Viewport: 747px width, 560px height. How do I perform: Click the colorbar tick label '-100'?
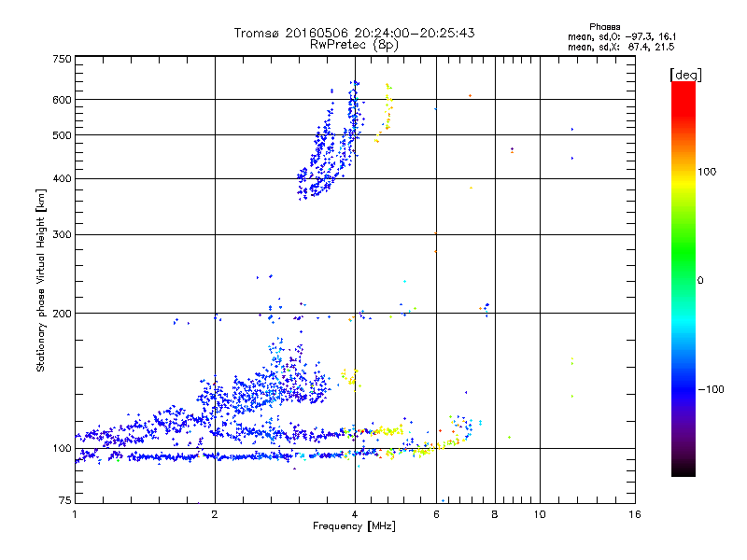point(711,389)
